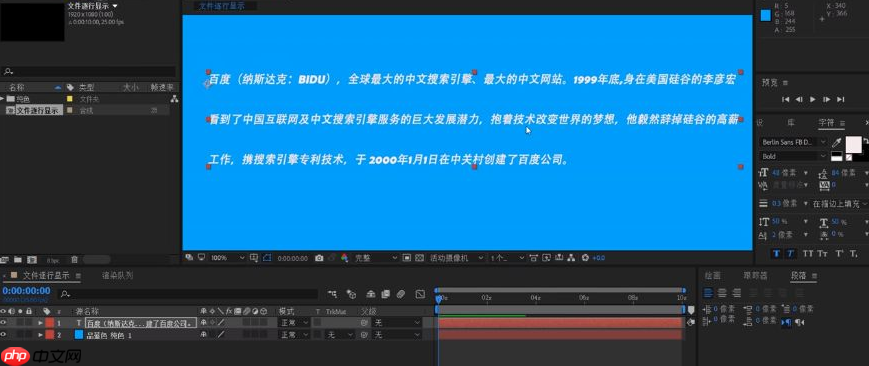Screen dimensions: 869x366
Task: Open the Bold font style dropdown
Action: coord(794,156)
